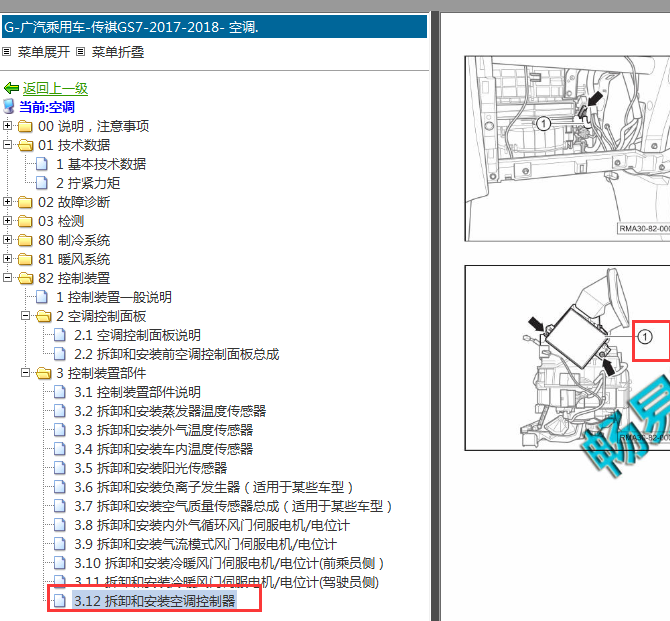The image size is (670, 621).
Task: Click the title bar G-广汽乘用车-传祺GS7-2017-2018- 空调.
Action: [x=215, y=27]
